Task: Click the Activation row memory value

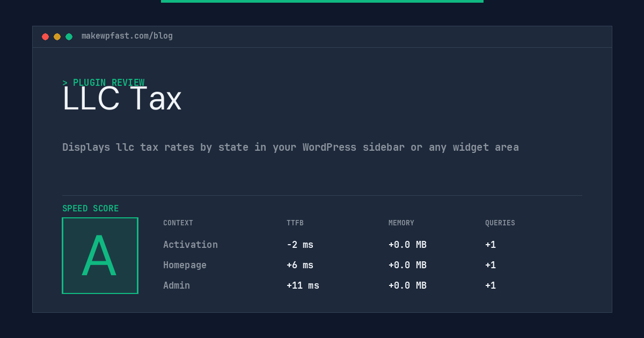Action: [407, 245]
